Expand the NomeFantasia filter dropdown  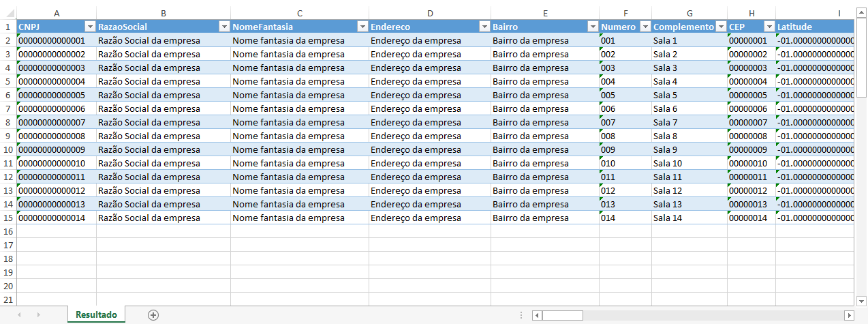[x=362, y=27]
